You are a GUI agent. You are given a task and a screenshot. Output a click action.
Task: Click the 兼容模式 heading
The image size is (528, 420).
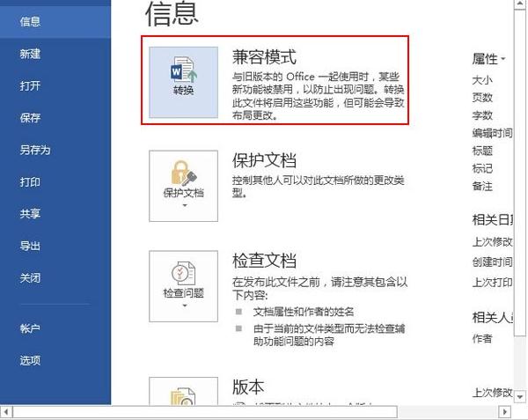click(264, 56)
